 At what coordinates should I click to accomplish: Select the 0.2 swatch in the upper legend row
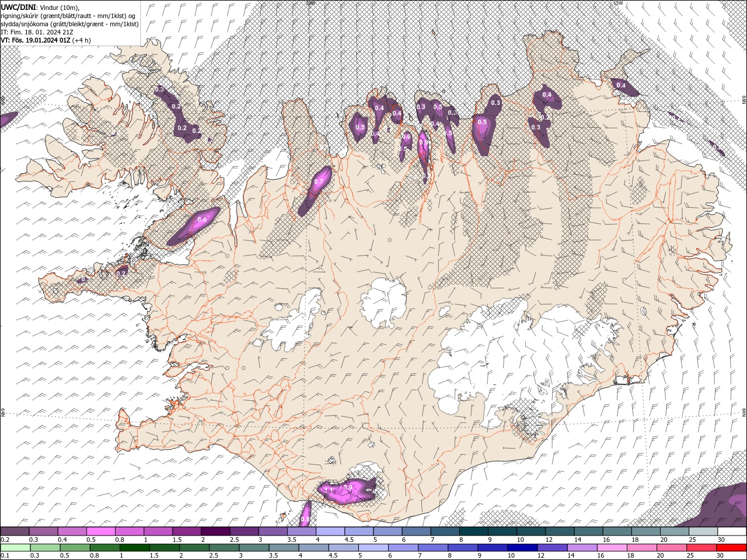tap(15, 531)
